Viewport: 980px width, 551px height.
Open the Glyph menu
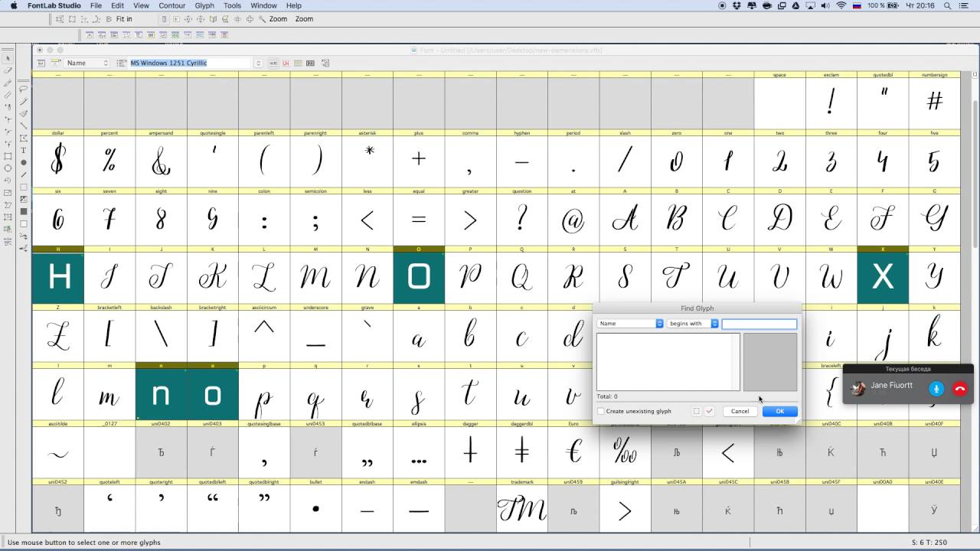click(x=204, y=5)
